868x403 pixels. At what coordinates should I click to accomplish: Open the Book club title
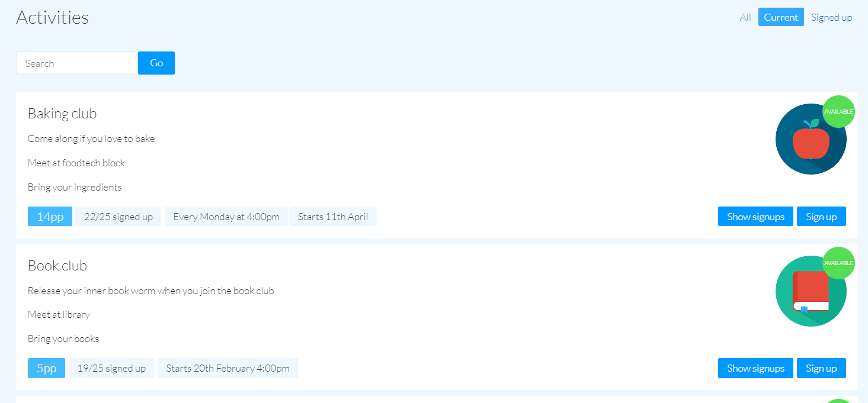[57, 266]
